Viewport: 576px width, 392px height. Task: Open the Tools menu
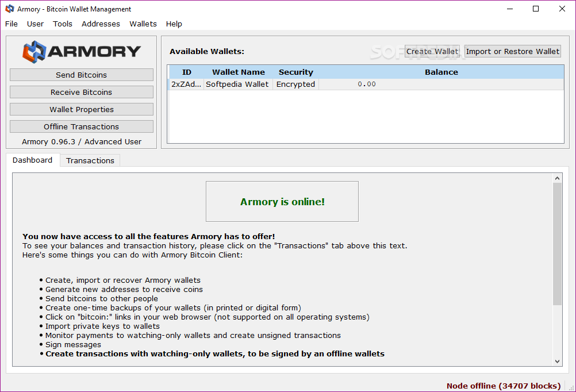click(63, 24)
